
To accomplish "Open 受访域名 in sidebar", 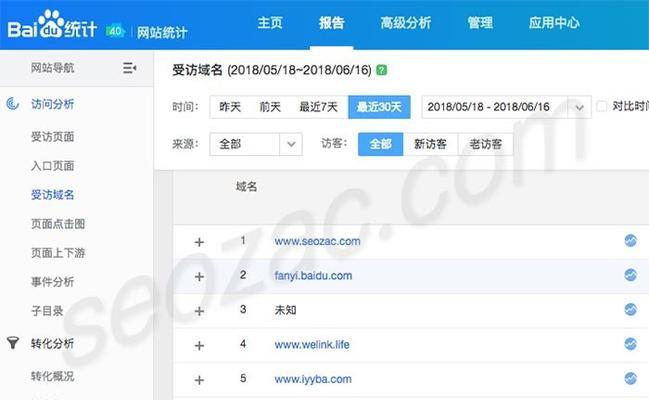I will tap(53, 195).
